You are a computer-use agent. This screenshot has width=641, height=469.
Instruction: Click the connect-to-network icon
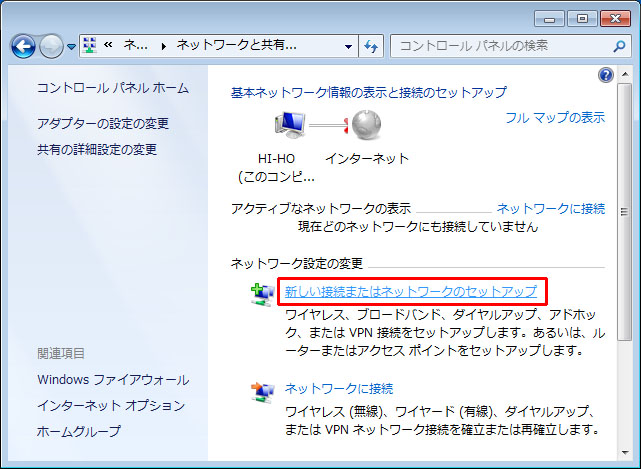tap(262, 392)
